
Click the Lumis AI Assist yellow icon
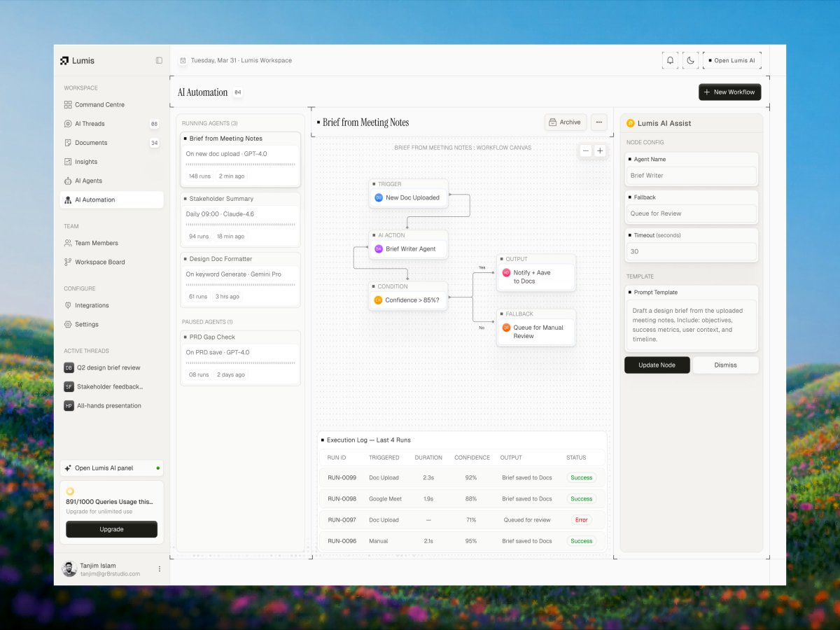point(631,123)
